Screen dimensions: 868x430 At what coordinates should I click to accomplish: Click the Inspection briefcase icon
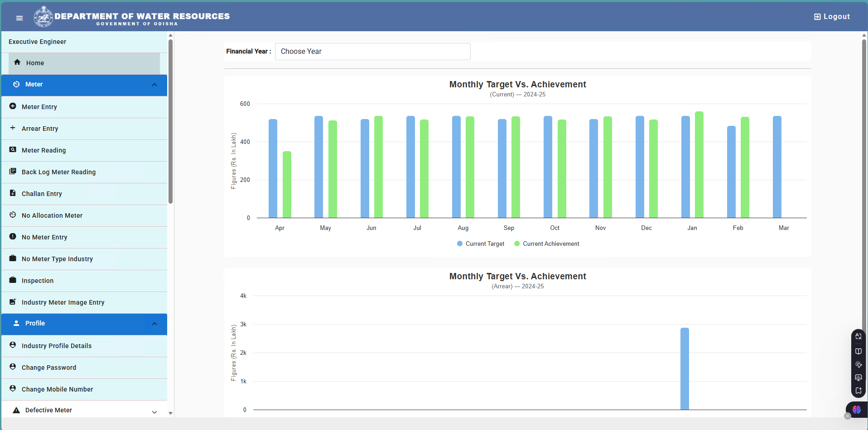pyautogui.click(x=13, y=280)
